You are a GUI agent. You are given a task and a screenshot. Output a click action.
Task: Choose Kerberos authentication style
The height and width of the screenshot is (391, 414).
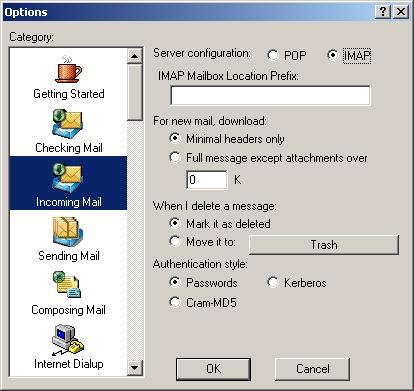[273, 282]
